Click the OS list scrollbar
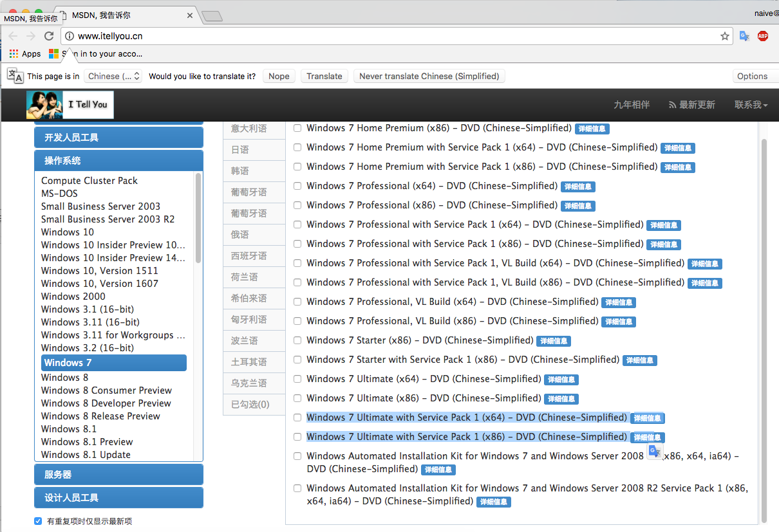Screen dimensions: 779x532 [x=198, y=219]
